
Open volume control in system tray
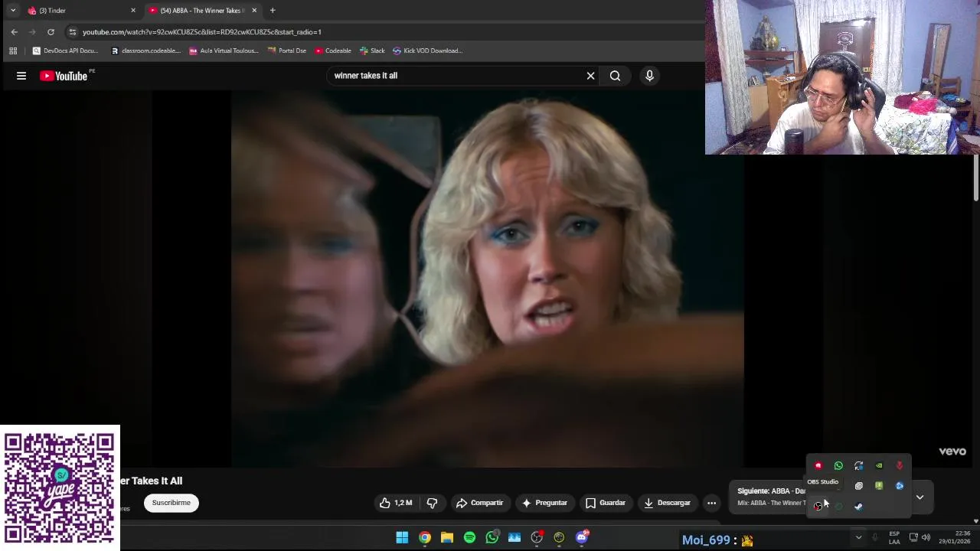coord(926,537)
